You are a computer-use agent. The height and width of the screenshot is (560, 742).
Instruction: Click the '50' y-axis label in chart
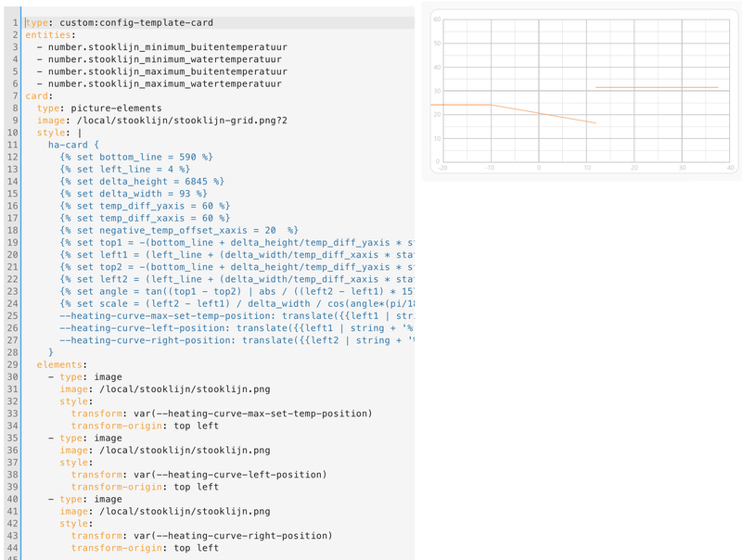pos(437,44)
